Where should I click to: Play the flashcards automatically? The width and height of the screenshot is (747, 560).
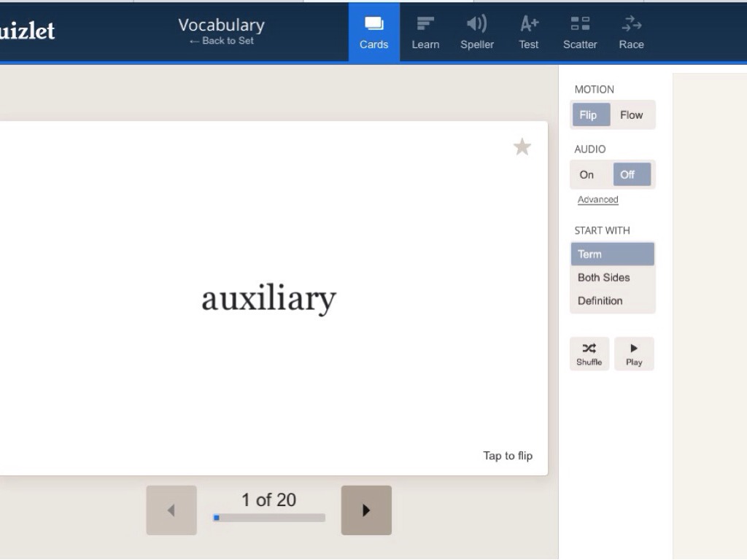[x=634, y=354]
